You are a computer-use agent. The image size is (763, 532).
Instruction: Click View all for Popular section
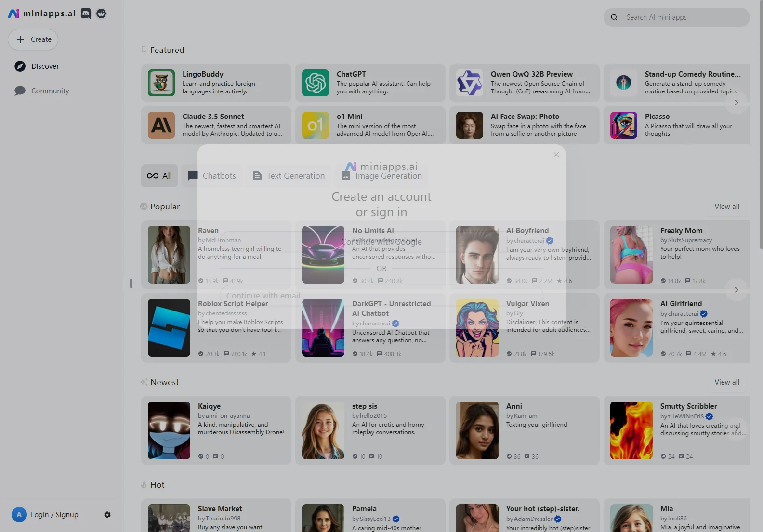click(727, 207)
